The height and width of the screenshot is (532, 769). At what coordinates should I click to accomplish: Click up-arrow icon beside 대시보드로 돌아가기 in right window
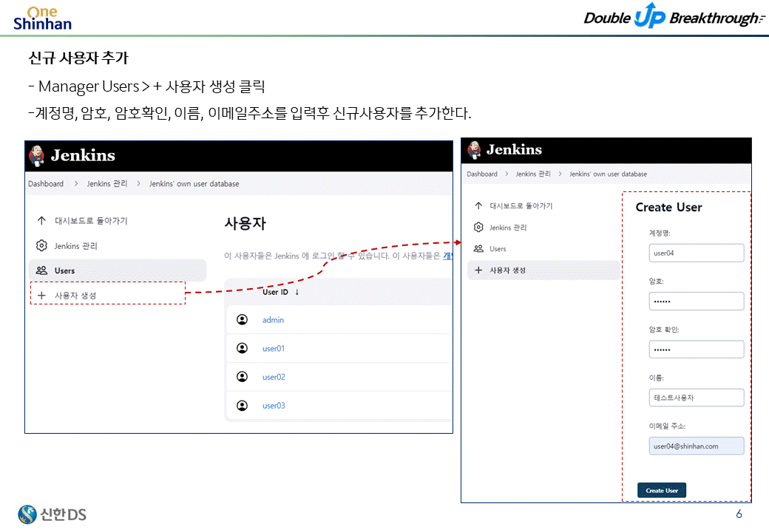pyautogui.click(x=478, y=205)
